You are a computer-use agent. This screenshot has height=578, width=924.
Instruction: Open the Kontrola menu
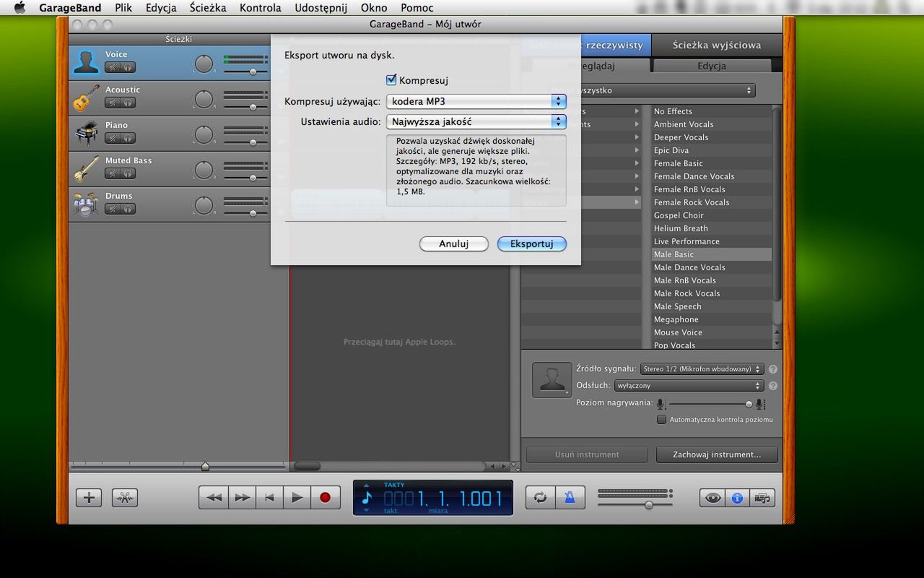(x=261, y=8)
